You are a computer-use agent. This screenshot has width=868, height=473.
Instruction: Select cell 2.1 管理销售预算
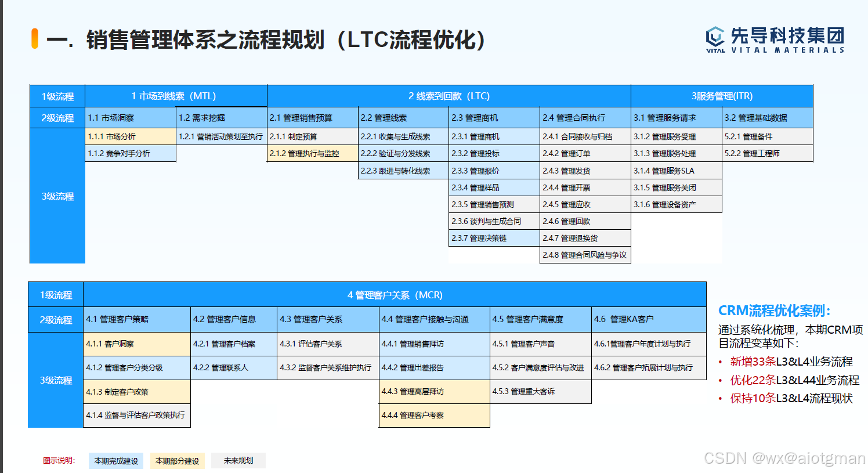click(x=313, y=118)
